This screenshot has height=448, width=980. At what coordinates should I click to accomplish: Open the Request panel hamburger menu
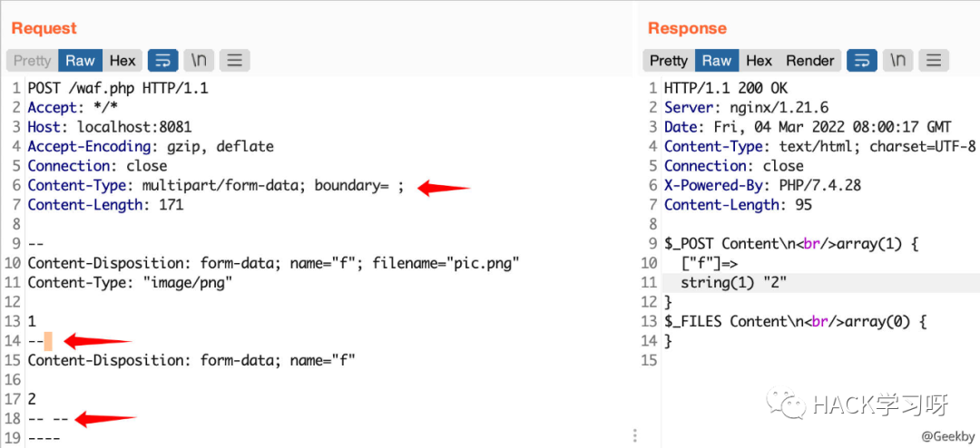pyautogui.click(x=234, y=61)
